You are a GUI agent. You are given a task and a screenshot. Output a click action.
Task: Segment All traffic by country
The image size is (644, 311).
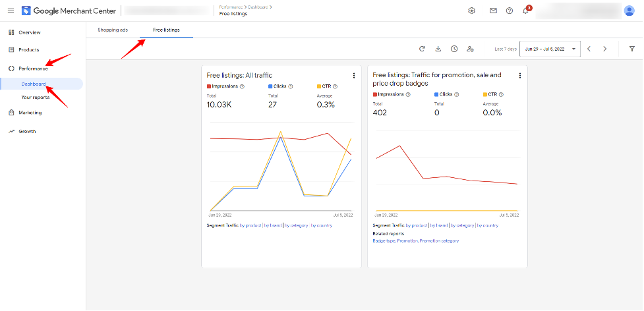pos(322,225)
